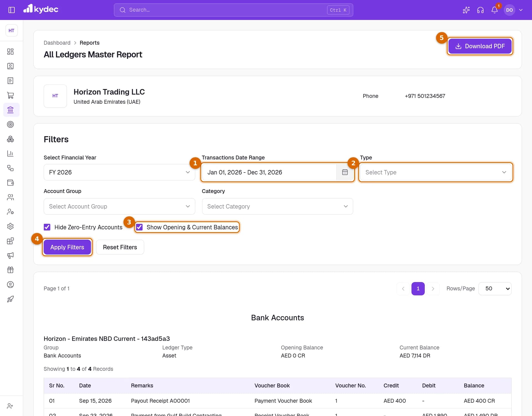Focus the top Search field
The width and height of the screenshot is (532, 416).
(x=233, y=10)
